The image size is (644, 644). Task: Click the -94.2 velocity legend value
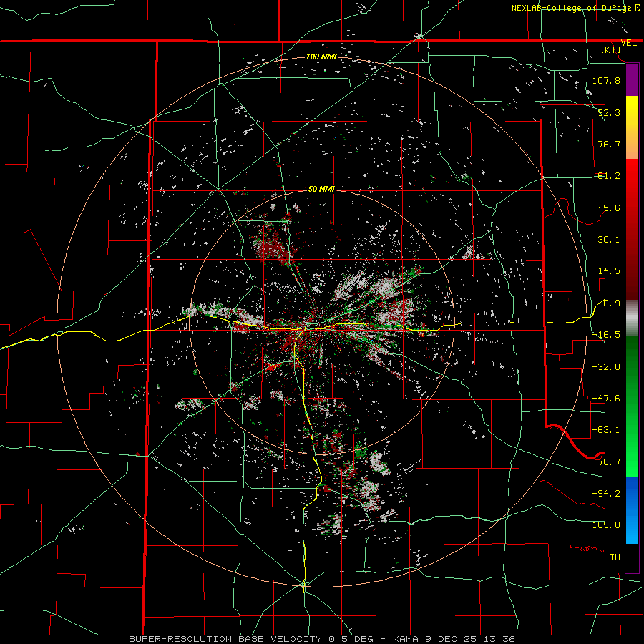(606, 493)
